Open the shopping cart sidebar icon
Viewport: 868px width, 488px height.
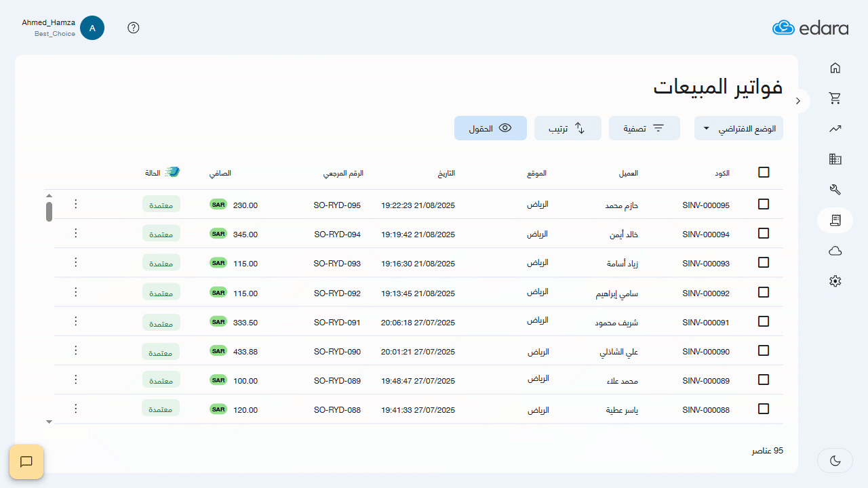coord(835,98)
